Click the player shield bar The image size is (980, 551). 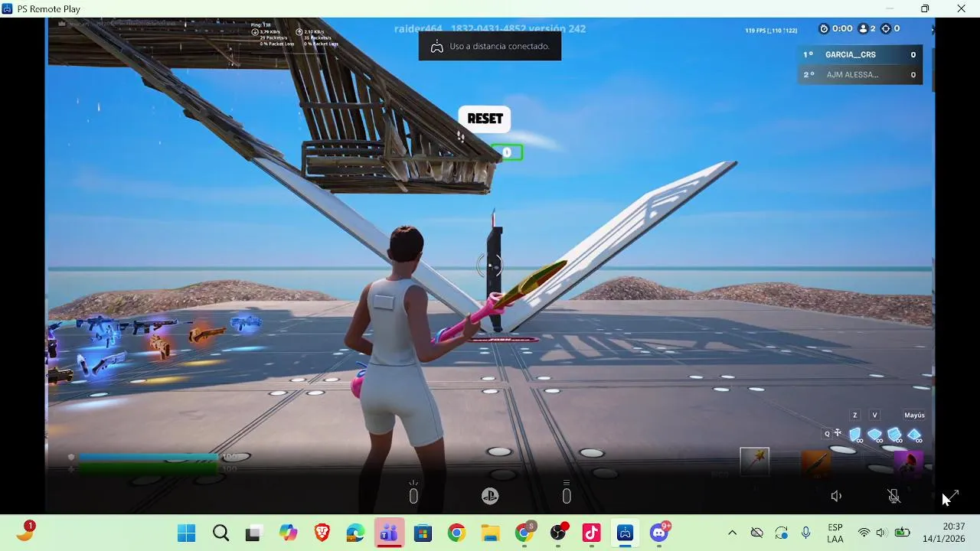(x=149, y=457)
